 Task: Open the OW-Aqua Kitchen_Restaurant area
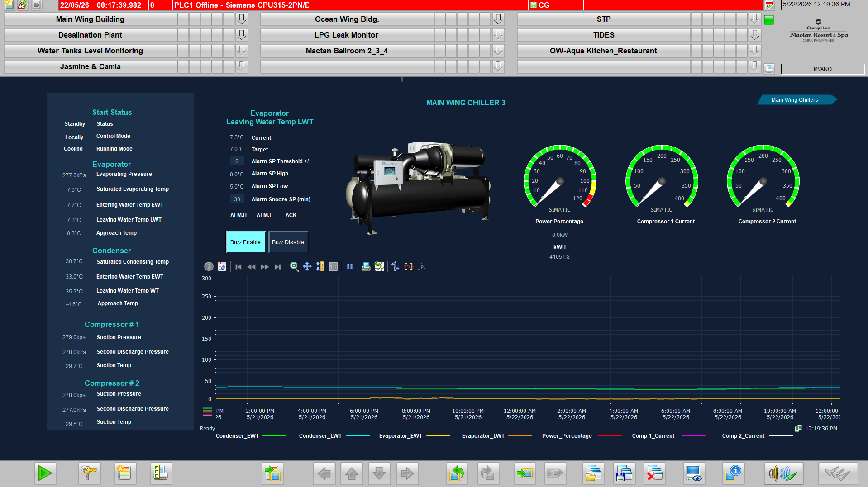click(x=604, y=51)
